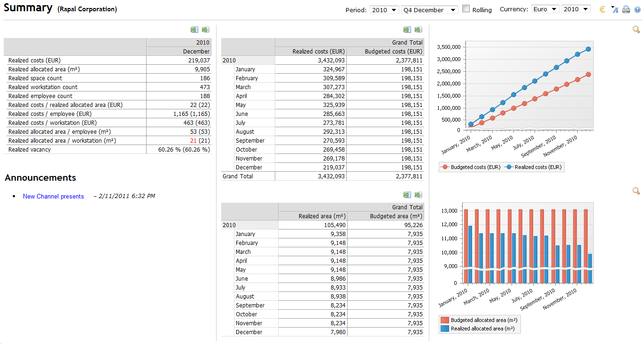Click the printer icon to print
The height and width of the screenshot is (344, 644).
[x=626, y=9]
